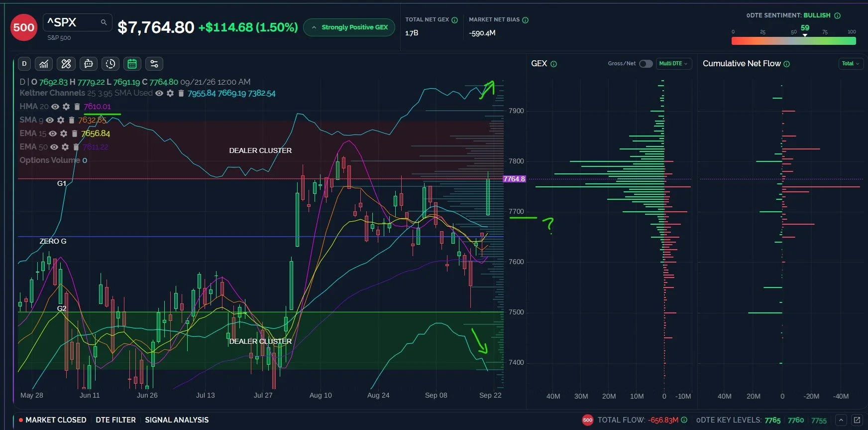Click the Total Flow info icon
The width and height of the screenshot is (868, 430).
(x=684, y=420)
